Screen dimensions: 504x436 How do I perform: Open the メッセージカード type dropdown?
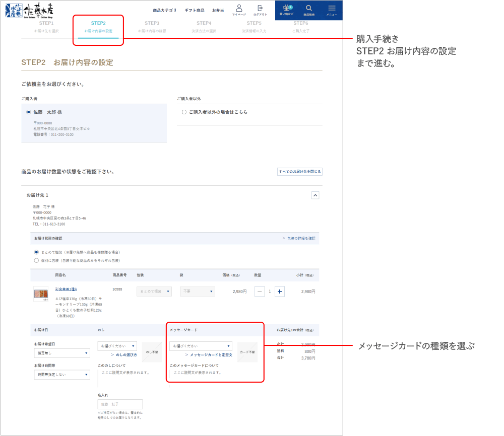(x=201, y=346)
